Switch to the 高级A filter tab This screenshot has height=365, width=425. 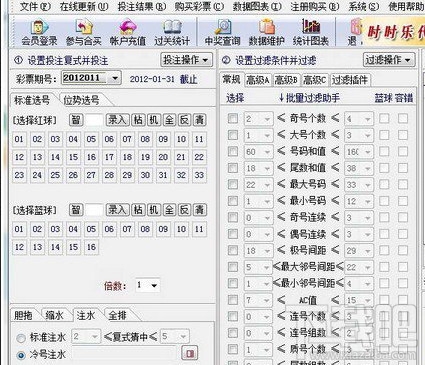tap(258, 80)
